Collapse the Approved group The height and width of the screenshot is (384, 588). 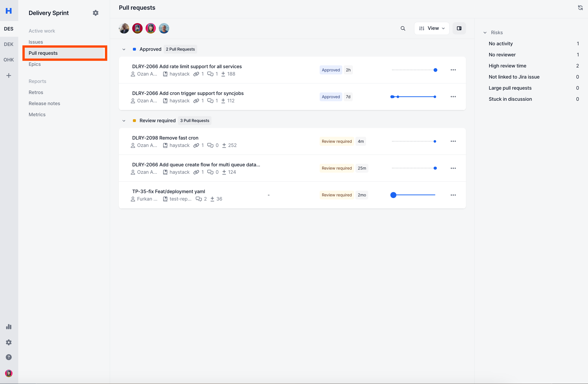[124, 49]
